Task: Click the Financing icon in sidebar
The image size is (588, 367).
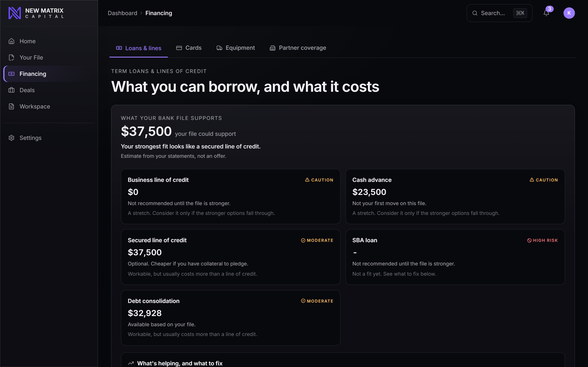Action: click(11, 74)
